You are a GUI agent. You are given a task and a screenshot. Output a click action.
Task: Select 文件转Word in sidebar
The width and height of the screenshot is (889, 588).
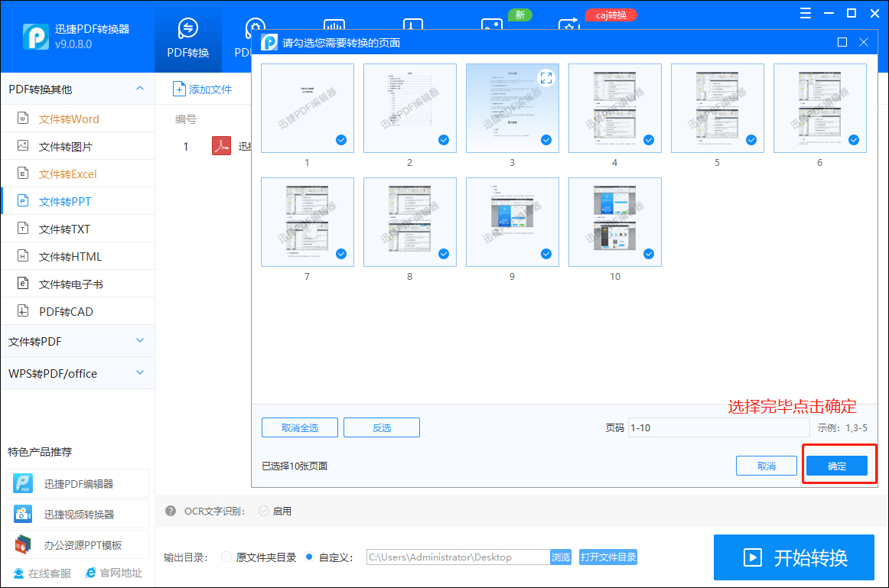coord(77,119)
